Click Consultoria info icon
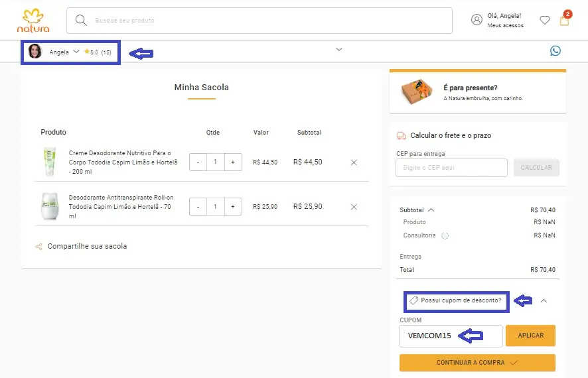 [x=445, y=235]
